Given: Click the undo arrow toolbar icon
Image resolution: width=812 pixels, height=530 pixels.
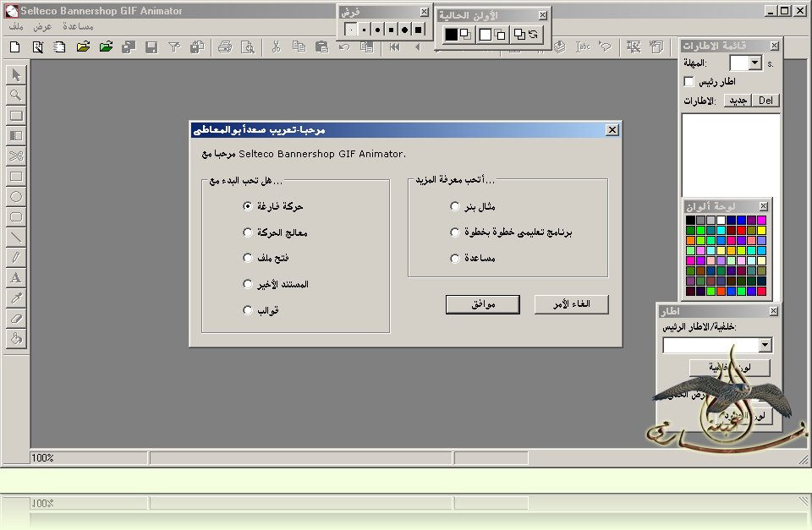Looking at the screenshot, I should point(344,47).
